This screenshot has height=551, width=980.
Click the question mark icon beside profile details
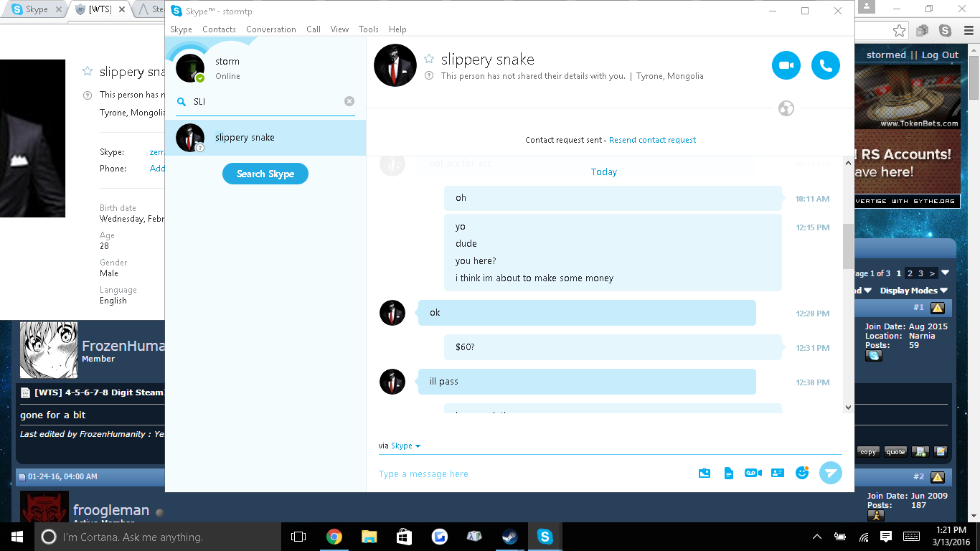pos(429,76)
